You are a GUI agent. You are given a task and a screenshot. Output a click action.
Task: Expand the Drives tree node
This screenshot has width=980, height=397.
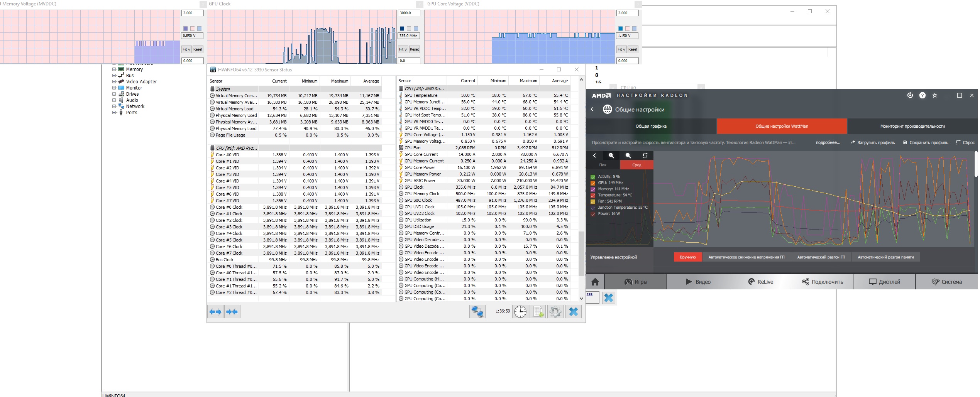point(114,94)
